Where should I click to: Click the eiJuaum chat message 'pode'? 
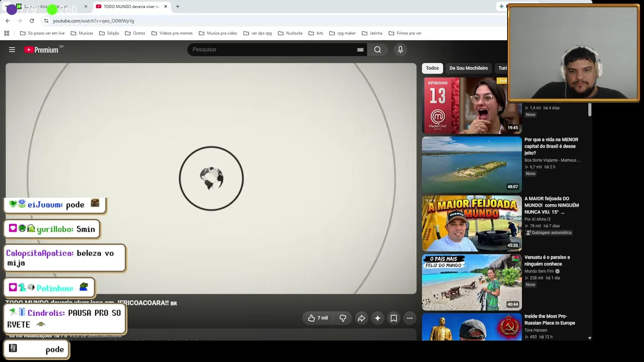(55, 205)
